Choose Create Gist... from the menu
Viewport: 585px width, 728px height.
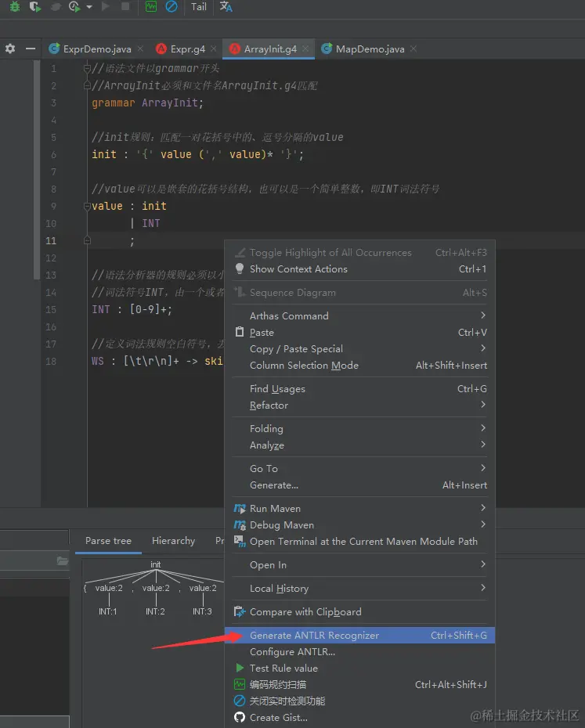tap(359, 718)
